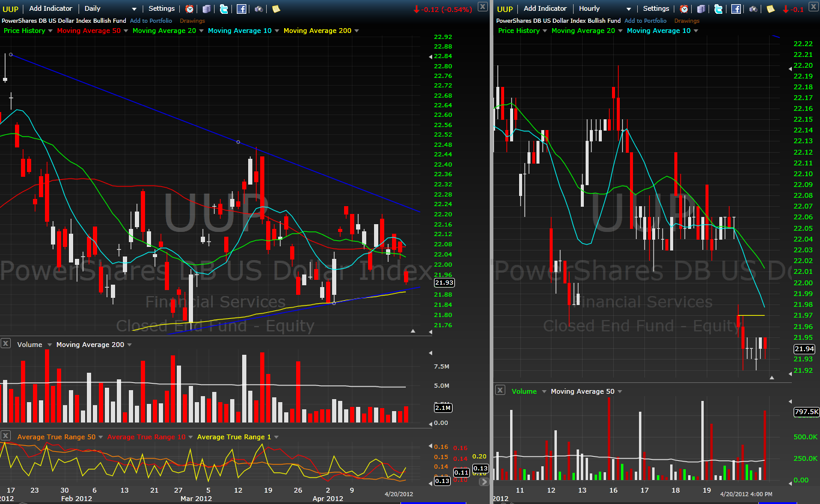Click the camera snapshot icon in Hourly chart

(753, 9)
